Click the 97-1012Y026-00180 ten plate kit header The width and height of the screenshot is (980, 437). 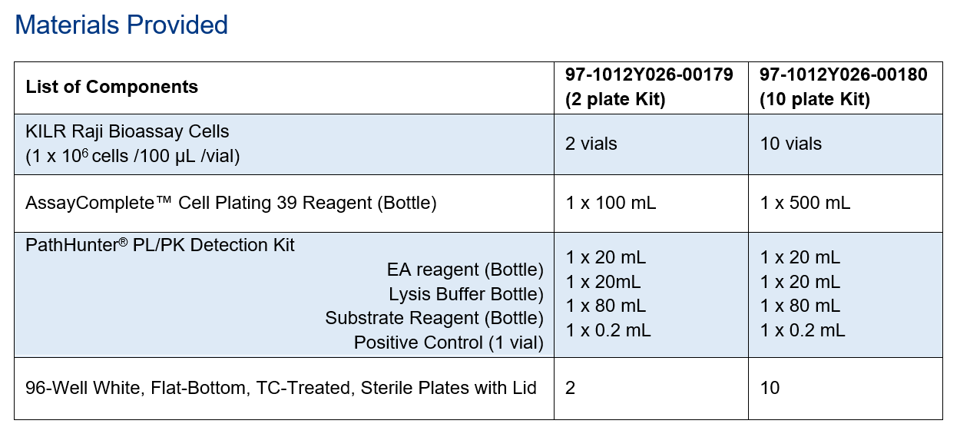tap(843, 88)
